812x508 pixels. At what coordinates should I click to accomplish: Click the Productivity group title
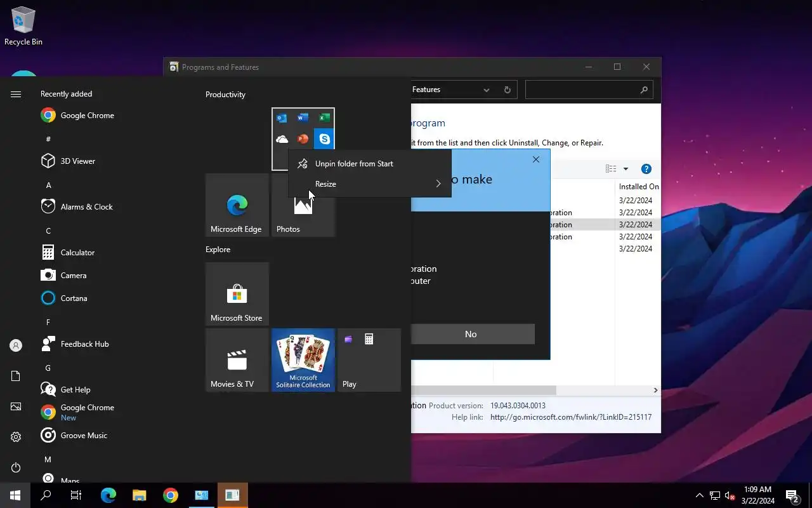pos(225,95)
